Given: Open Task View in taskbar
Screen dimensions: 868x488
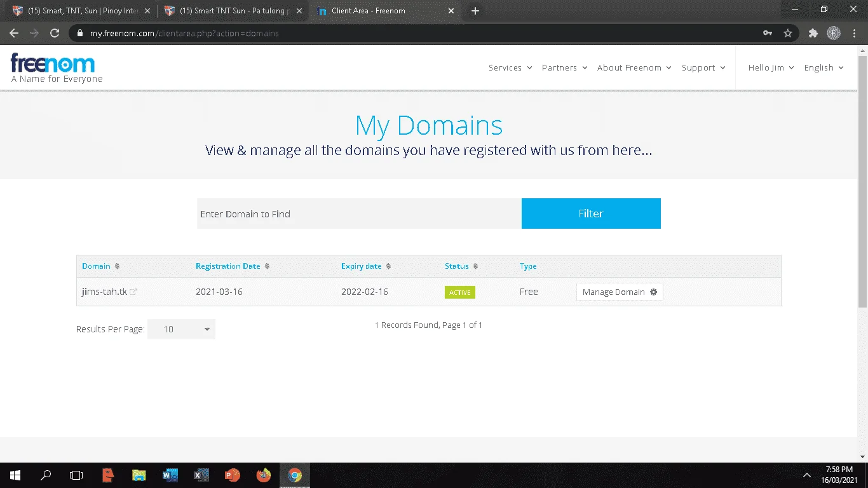Looking at the screenshot, I should pos(76,475).
